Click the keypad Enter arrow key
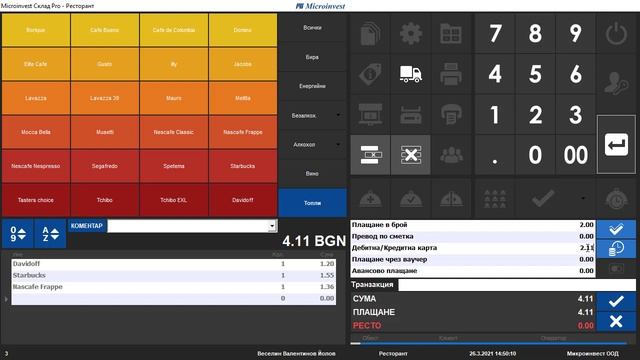 pos(616,144)
